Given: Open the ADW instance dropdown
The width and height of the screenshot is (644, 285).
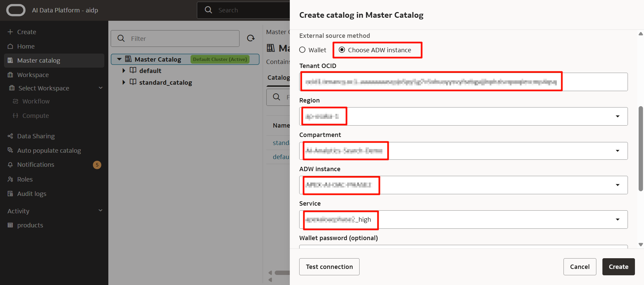Looking at the screenshot, I should pyautogui.click(x=463, y=185).
